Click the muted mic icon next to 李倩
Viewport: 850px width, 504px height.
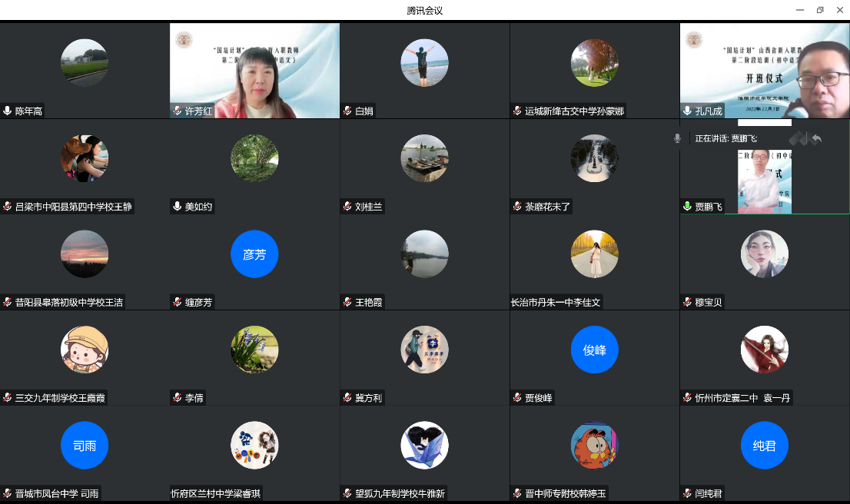(178, 398)
